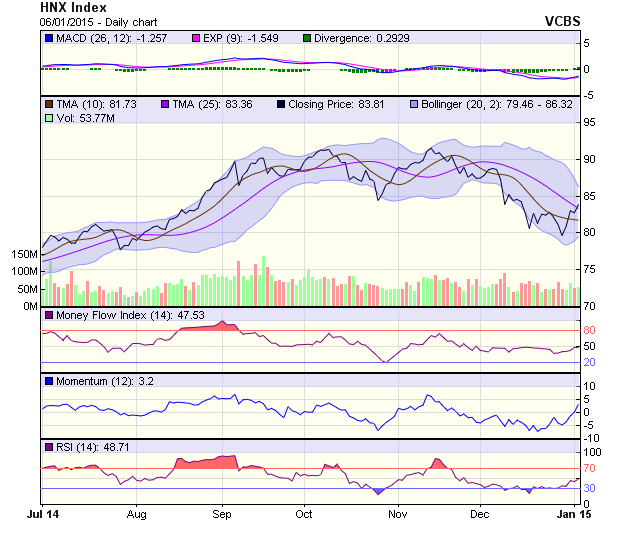This screenshot has width=620, height=535.
Task: Click the VCBS label at top right
Action: (563, 20)
